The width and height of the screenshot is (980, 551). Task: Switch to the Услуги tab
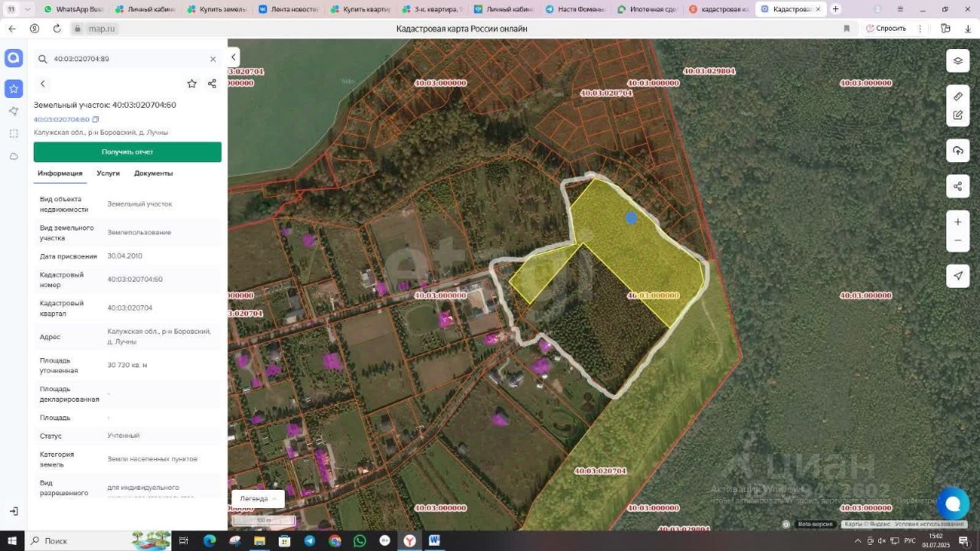tap(108, 173)
